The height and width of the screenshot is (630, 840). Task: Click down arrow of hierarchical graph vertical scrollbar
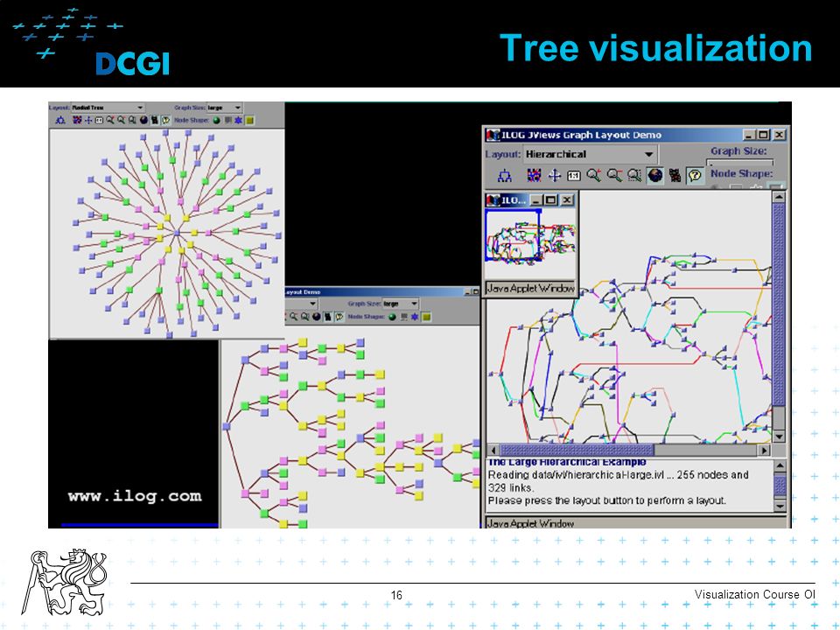(779, 437)
